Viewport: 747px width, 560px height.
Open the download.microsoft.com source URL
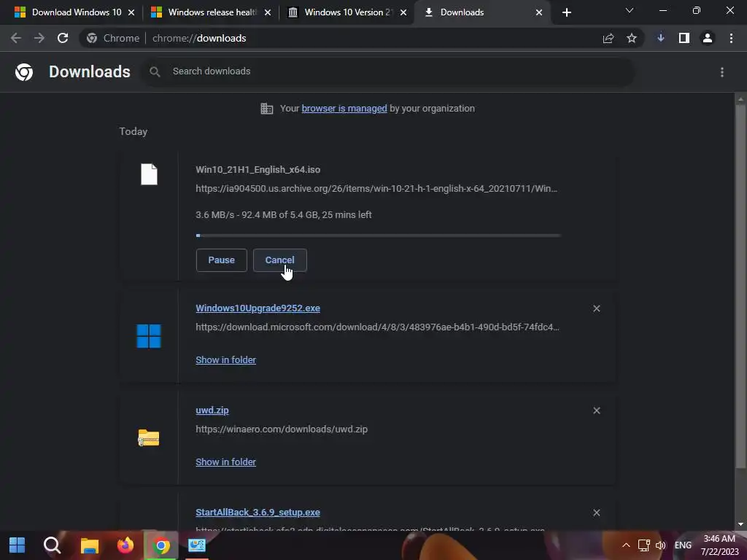(377, 327)
